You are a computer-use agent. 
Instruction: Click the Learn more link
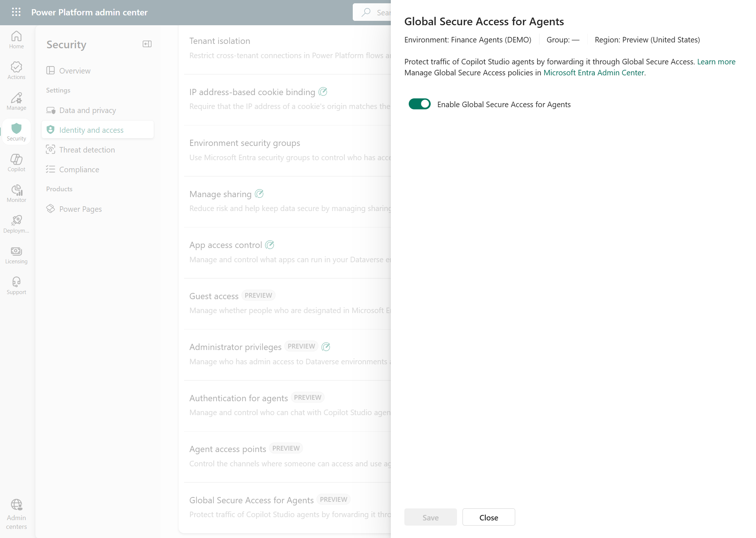pos(716,62)
